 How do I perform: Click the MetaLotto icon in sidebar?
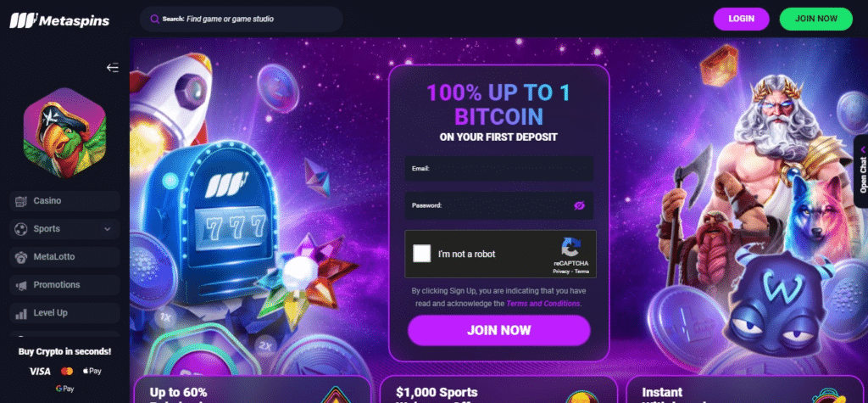[x=21, y=257]
